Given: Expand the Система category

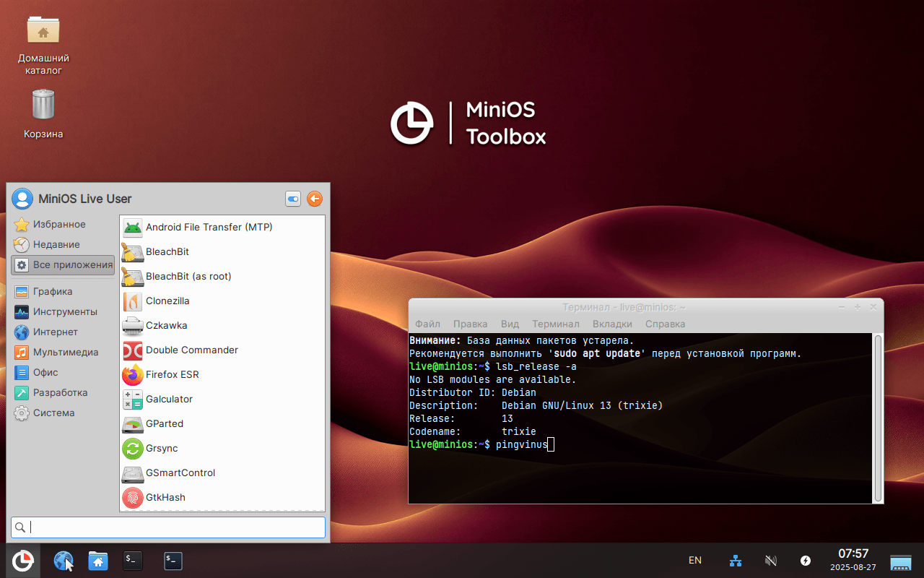Looking at the screenshot, I should click(53, 413).
